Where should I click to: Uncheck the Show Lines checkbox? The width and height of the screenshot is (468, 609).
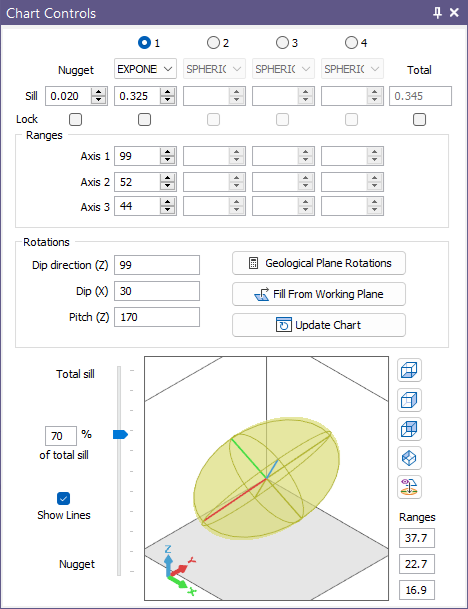click(63, 498)
